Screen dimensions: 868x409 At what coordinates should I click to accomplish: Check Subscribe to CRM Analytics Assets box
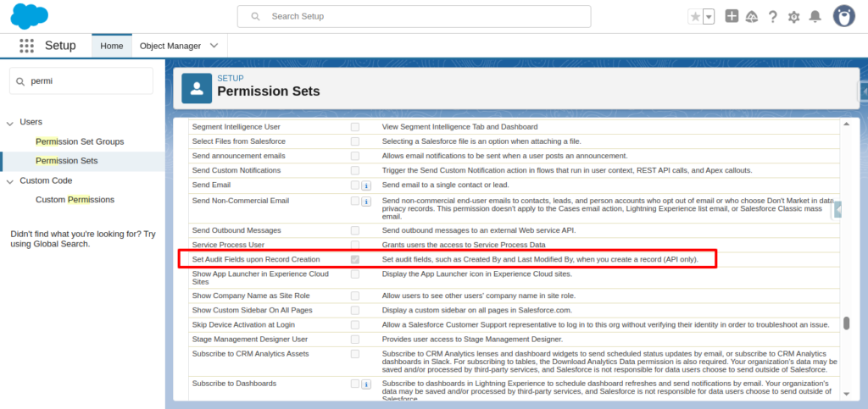tap(355, 354)
